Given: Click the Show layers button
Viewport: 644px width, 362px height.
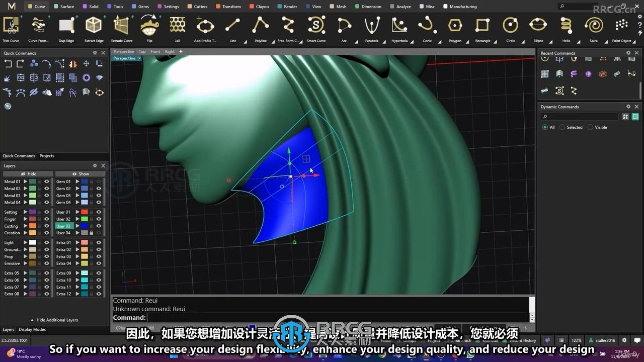Looking at the screenshot, I should (80, 174).
